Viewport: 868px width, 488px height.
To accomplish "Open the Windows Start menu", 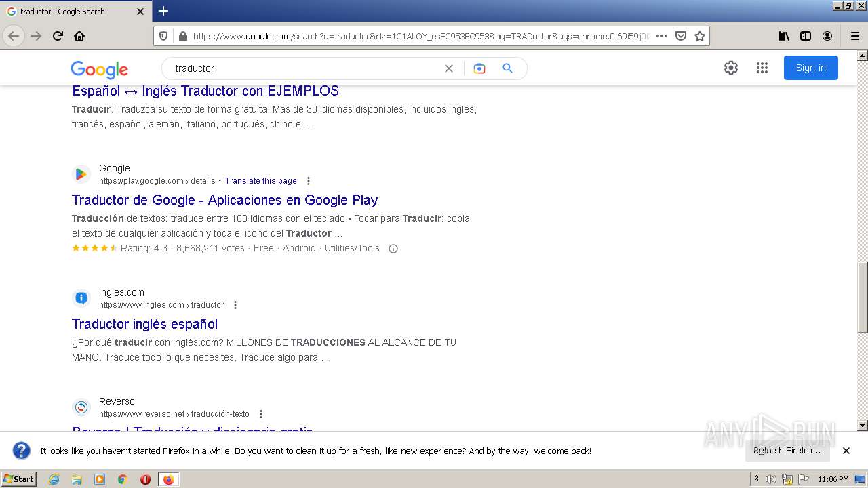I will [19, 479].
